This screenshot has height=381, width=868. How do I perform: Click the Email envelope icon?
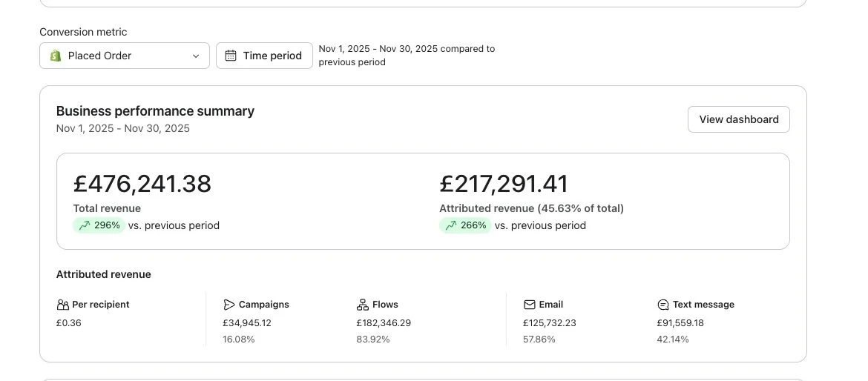pyautogui.click(x=529, y=305)
